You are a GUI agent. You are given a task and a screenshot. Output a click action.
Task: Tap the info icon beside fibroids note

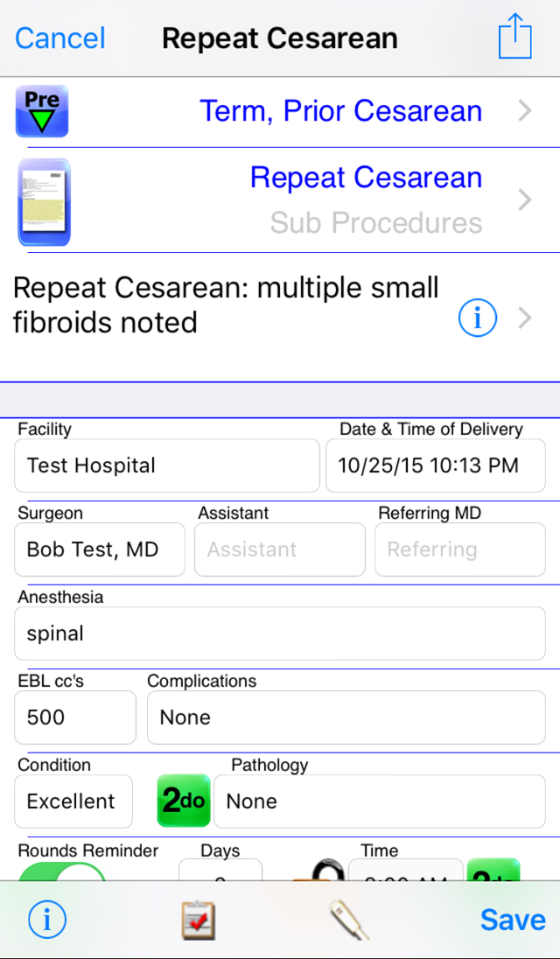point(477,318)
